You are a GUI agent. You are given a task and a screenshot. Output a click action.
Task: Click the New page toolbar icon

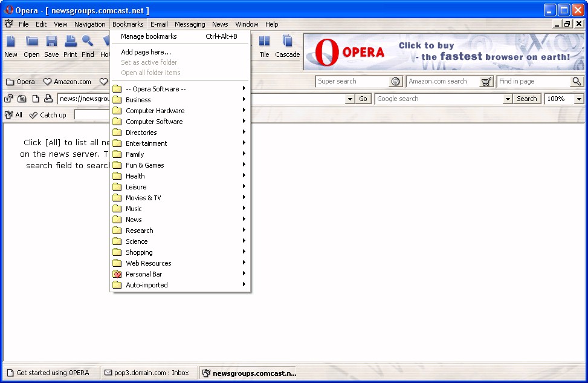pos(11,42)
